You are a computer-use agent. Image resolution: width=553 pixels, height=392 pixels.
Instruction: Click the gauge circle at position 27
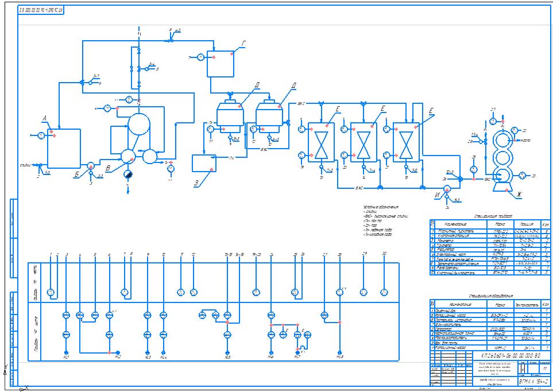click(493, 121)
